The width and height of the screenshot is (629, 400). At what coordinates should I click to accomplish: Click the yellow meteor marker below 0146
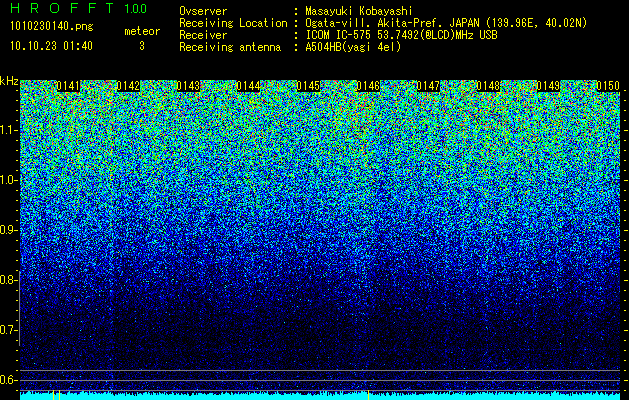[368, 395]
